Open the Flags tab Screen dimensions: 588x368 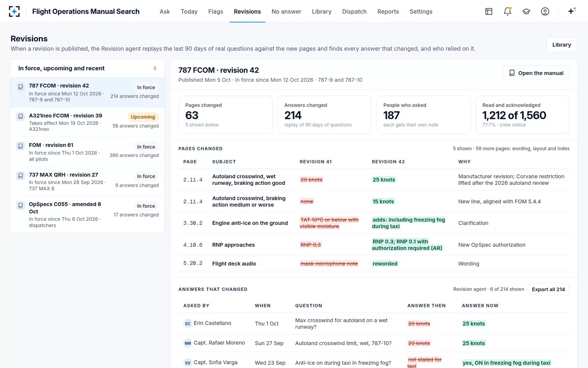216,11
